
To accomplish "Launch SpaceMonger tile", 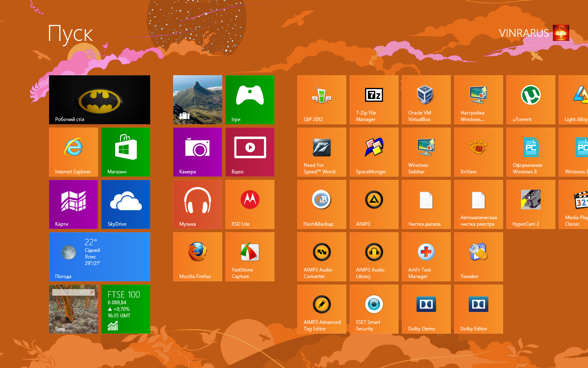I will click(x=374, y=152).
